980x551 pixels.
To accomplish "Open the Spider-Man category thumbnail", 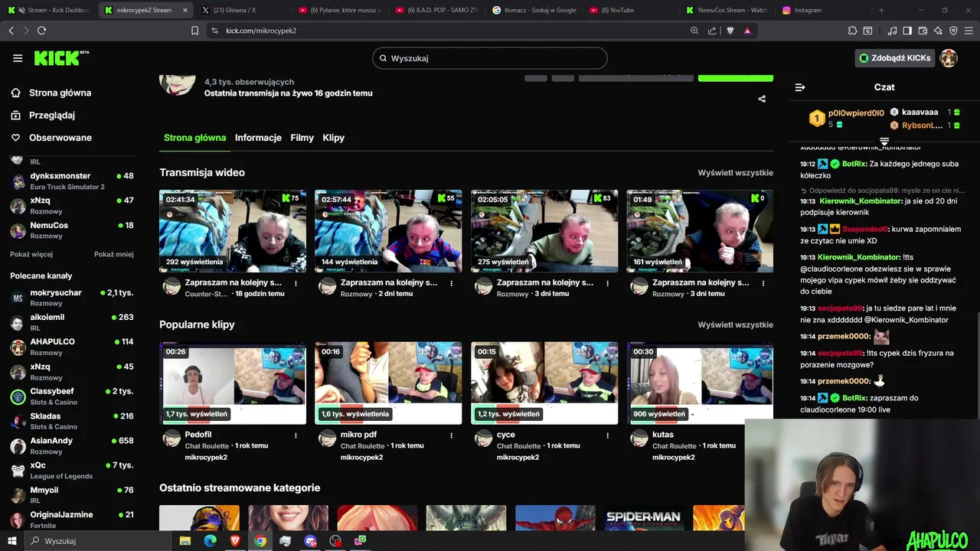I will (x=644, y=517).
